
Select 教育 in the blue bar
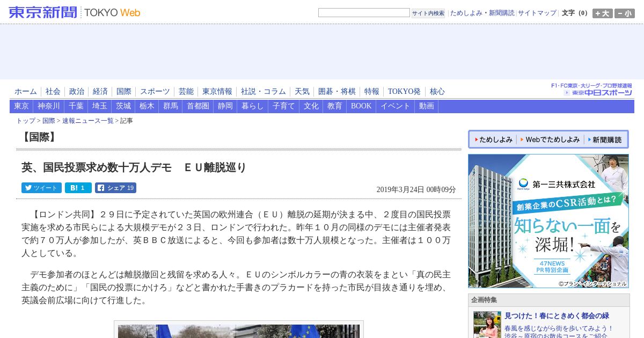pos(335,106)
